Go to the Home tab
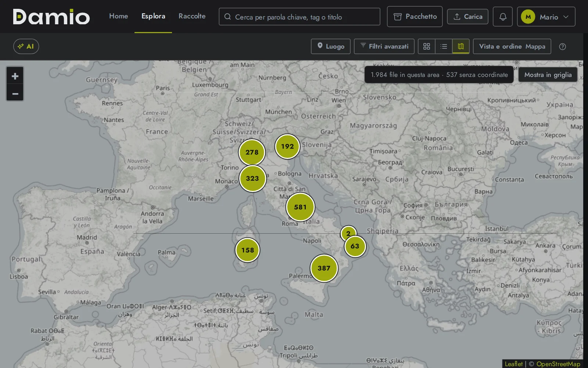 click(x=118, y=16)
